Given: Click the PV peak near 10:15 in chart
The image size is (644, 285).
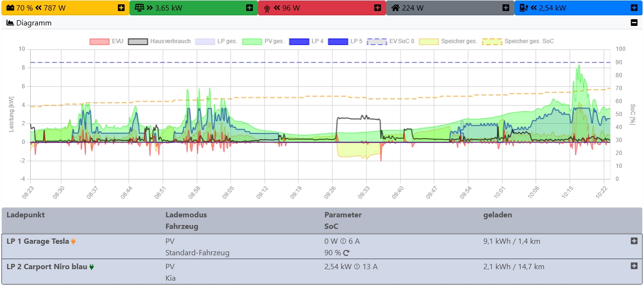Looking at the screenshot, I should [579, 66].
